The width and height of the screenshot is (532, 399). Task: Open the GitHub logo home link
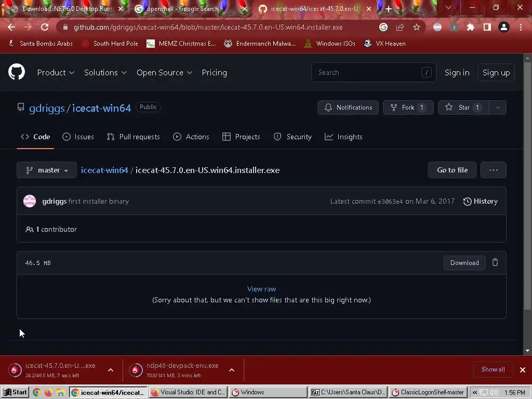(x=17, y=72)
